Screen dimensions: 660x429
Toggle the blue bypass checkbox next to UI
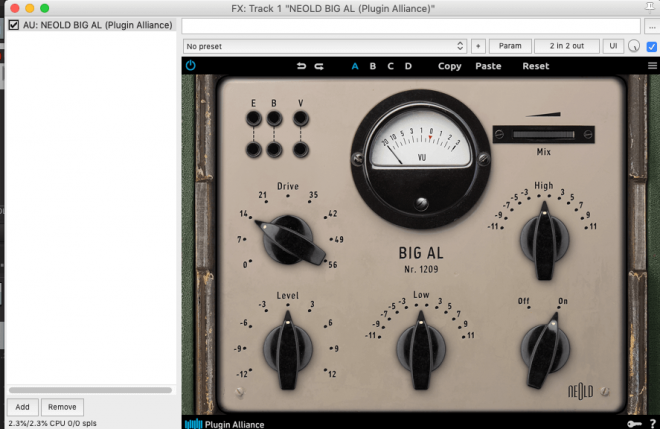(651, 46)
